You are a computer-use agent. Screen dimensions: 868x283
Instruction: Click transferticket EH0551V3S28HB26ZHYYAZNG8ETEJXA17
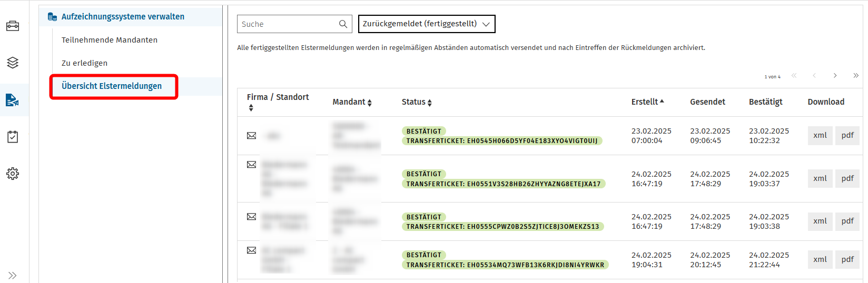click(504, 184)
